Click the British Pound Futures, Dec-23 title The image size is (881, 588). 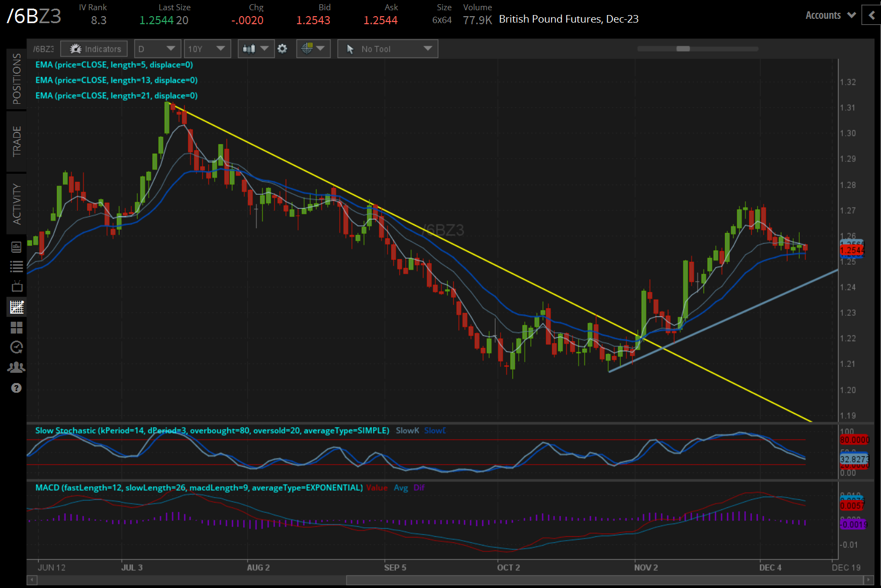[569, 19]
